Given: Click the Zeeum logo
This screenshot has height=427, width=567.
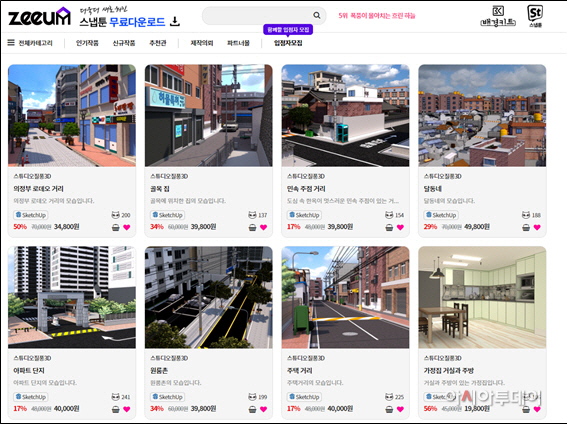Looking at the screenshot, I should 39,17.
